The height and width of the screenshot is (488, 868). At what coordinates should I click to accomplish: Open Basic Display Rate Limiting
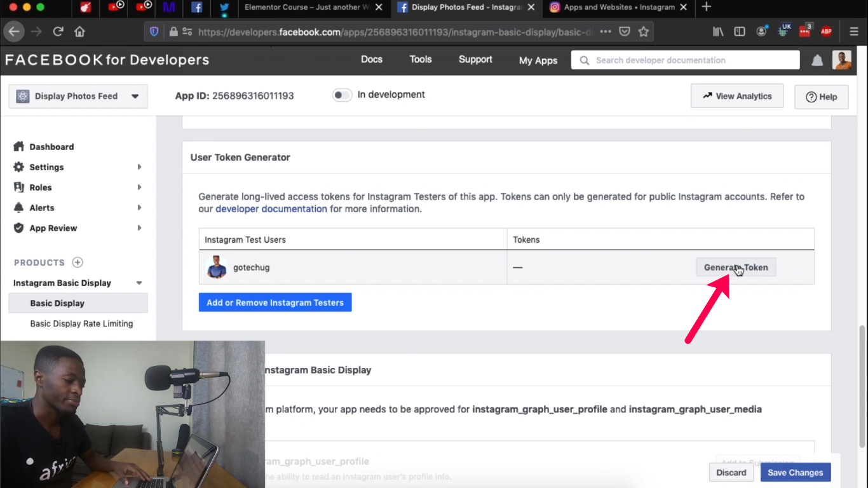(x=81, y=323)
